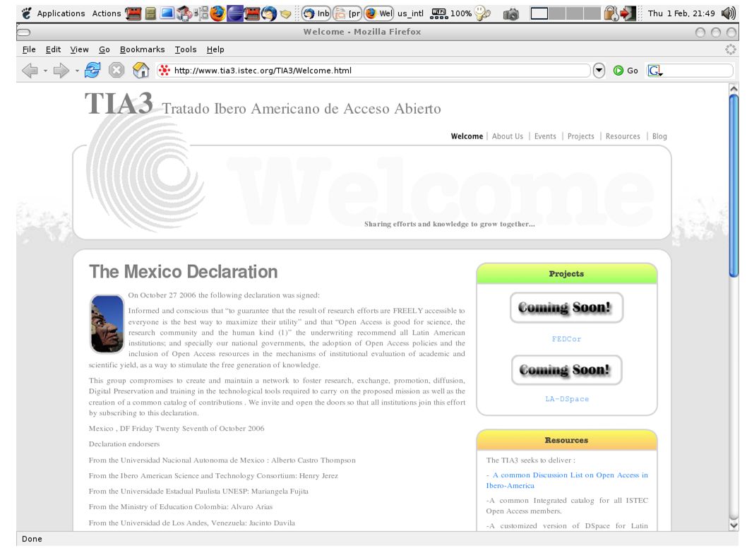Reload the page with the refresh icon

(x=92, y=71)
